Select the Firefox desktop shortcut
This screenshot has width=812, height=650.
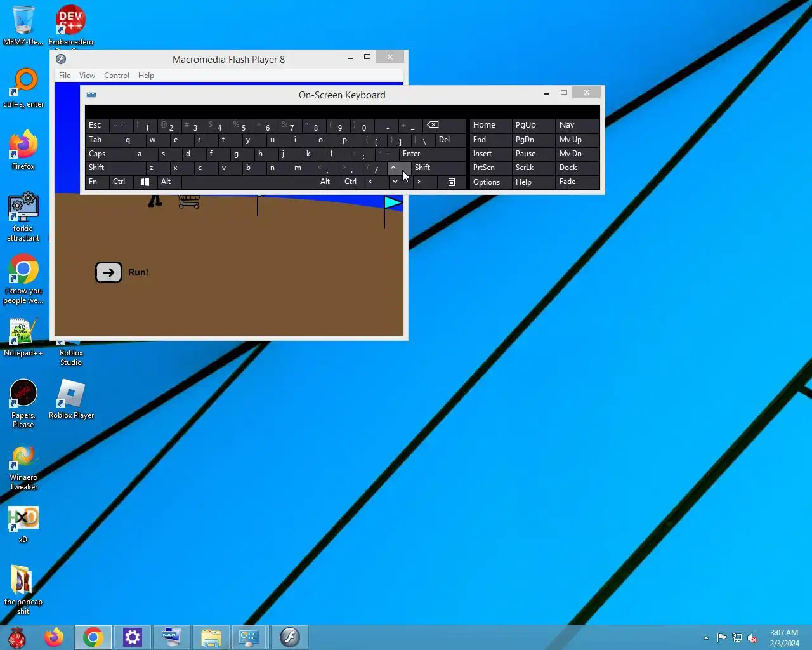(x=23, y=150)
